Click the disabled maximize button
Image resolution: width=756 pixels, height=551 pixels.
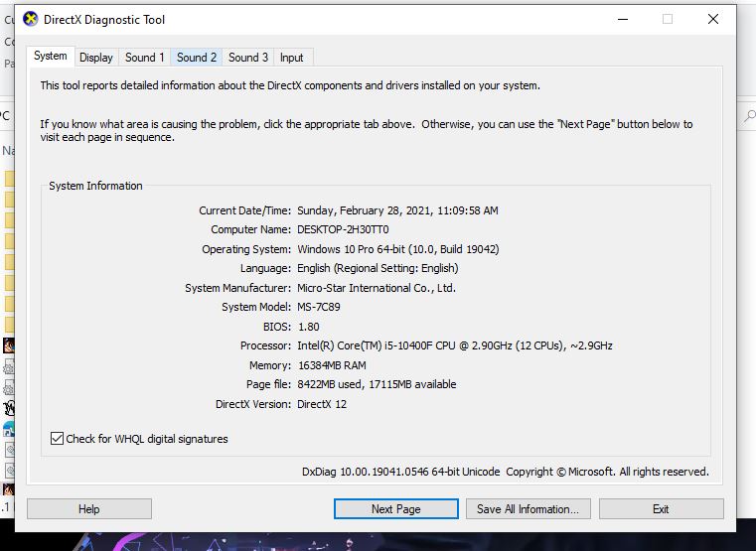tap(668, 19)
